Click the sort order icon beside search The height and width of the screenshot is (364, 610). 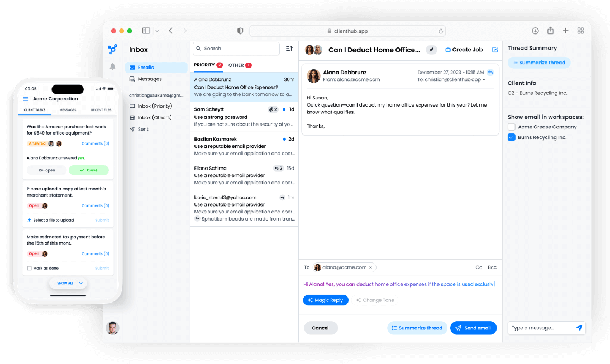coord(289,49)
